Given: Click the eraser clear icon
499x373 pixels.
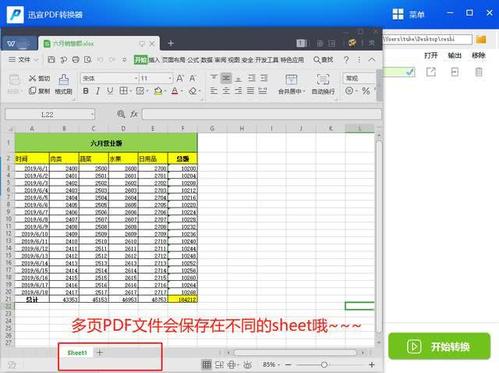Looking at the screenshot, I should pos(193,91).
